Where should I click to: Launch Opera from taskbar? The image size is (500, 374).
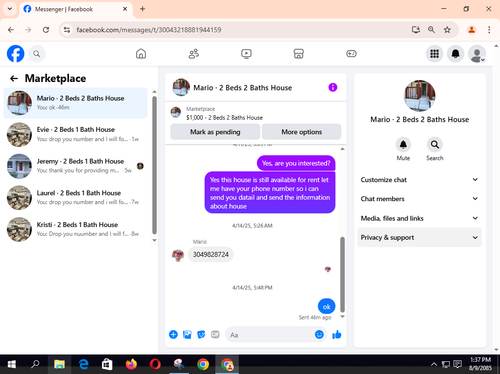tap(155, 364)
